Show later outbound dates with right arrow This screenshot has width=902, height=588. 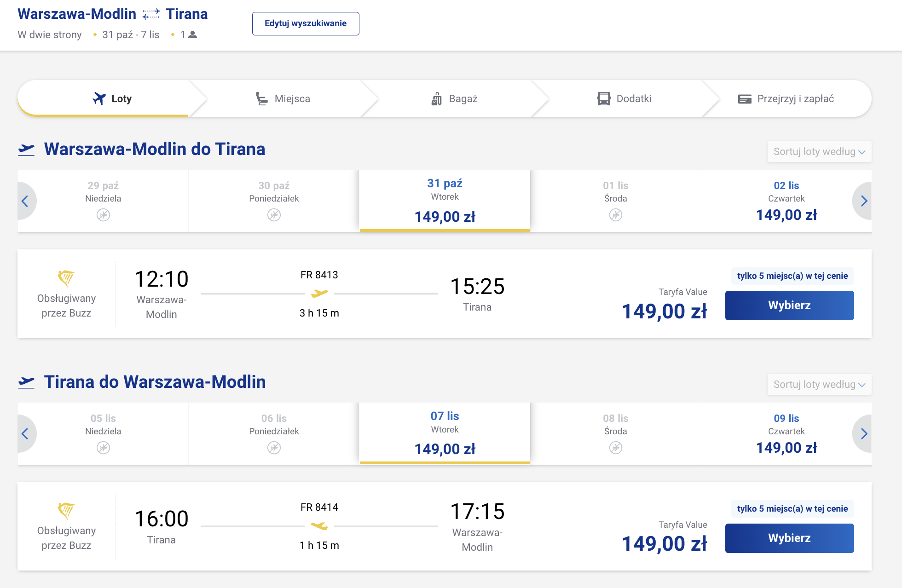pyautogui.click(x=863, y=201)
